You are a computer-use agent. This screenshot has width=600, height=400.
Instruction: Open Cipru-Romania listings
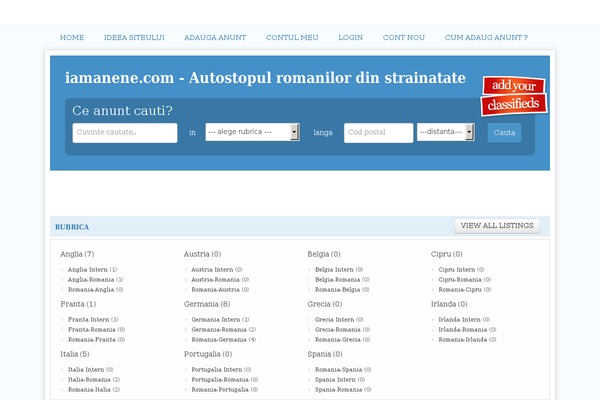coord(465,279)
